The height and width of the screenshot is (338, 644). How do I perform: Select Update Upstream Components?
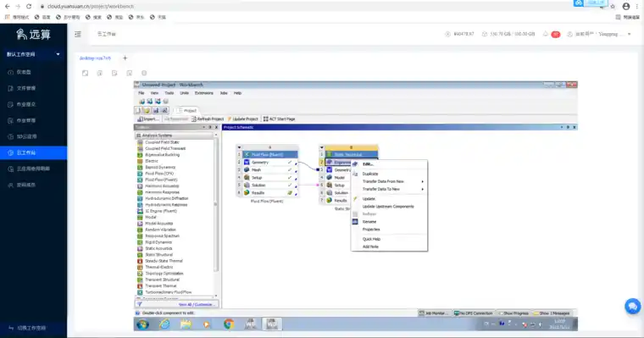[x=389, y=206]
